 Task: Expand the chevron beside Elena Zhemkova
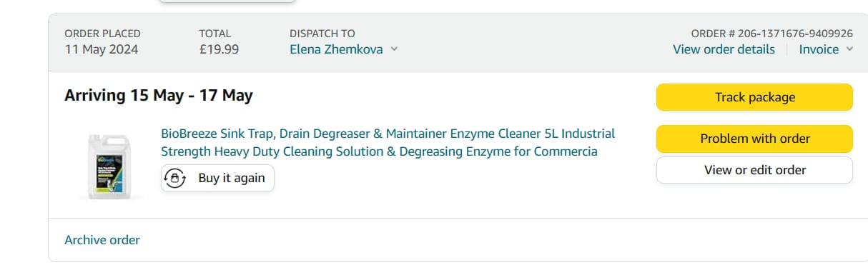[394, 49]
